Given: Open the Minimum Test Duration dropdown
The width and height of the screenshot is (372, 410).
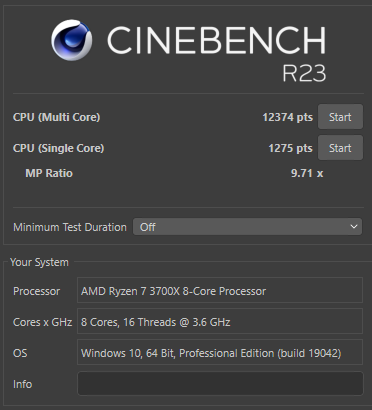Looking at the screenshot, I should tap(247, 227).
